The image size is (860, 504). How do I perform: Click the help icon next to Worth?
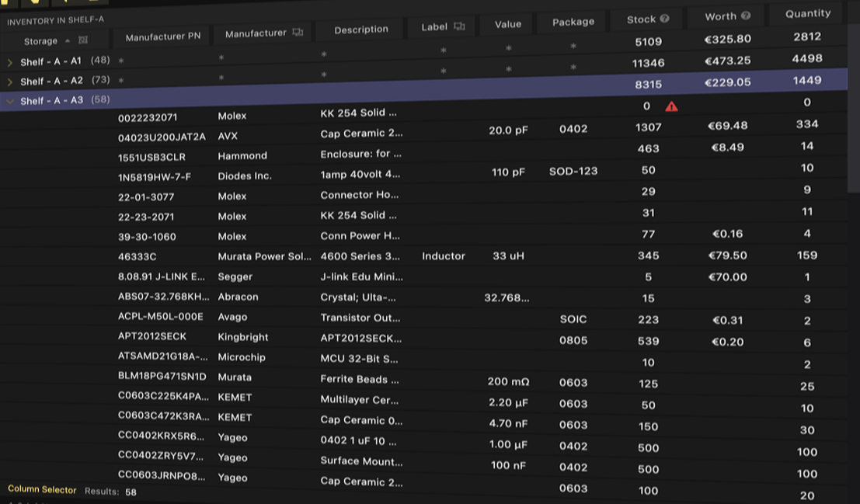point(746,16)
